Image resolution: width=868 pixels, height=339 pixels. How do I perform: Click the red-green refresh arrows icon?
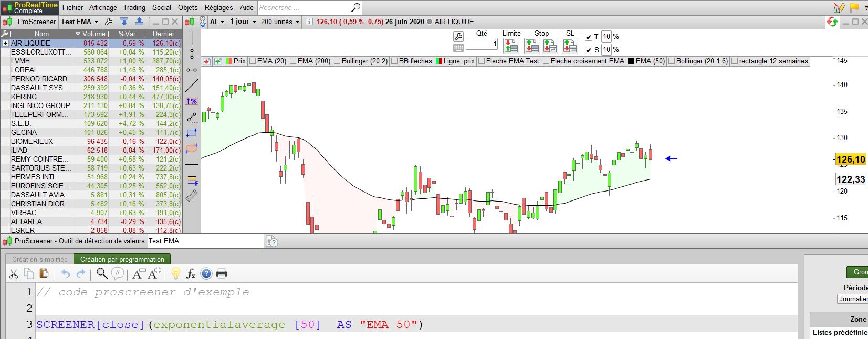[832, 22]
